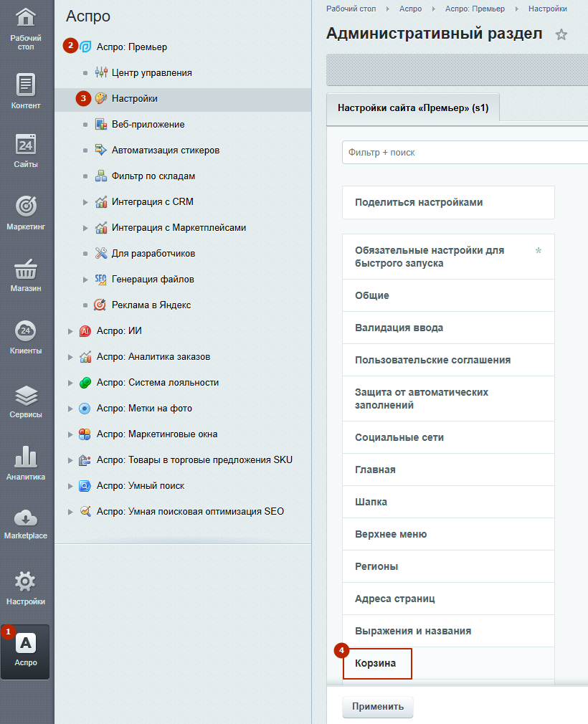Open the Настройки gear icon in sidebar

pyautogui.click(x=25, y=581)
